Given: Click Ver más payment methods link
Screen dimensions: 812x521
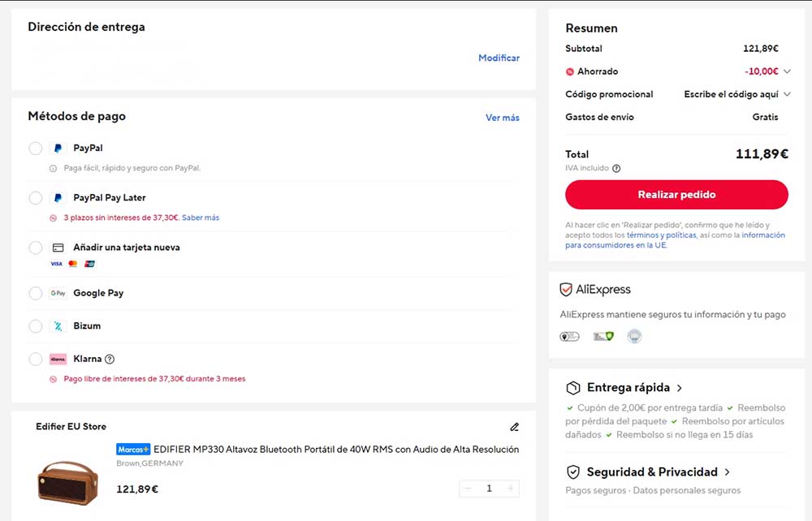Looking at the screenshot, I should [503, 118].
